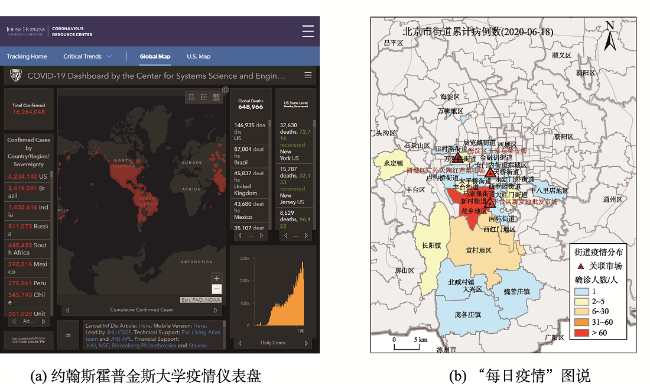Expand the Critical Trends dropdown
Screen dimensions: 650x384
[87, 56]
